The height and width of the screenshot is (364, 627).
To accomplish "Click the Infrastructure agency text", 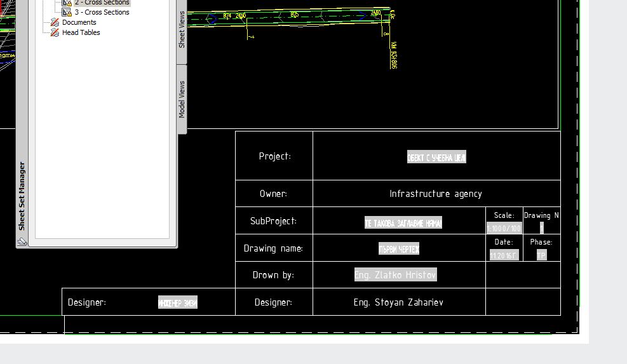I will pyautogui.click(x=436, y=194).
